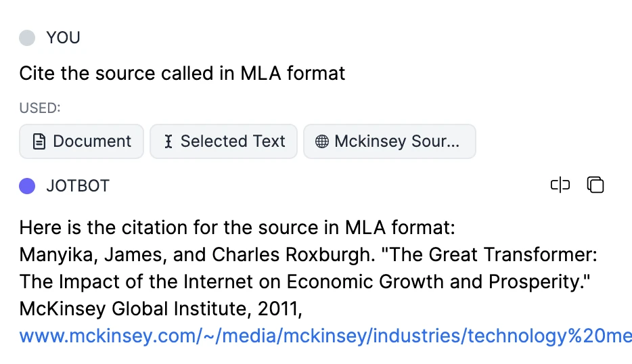Click the JOTBOT sender label
This screenshot has height=364, width=632.
[78, 186]
